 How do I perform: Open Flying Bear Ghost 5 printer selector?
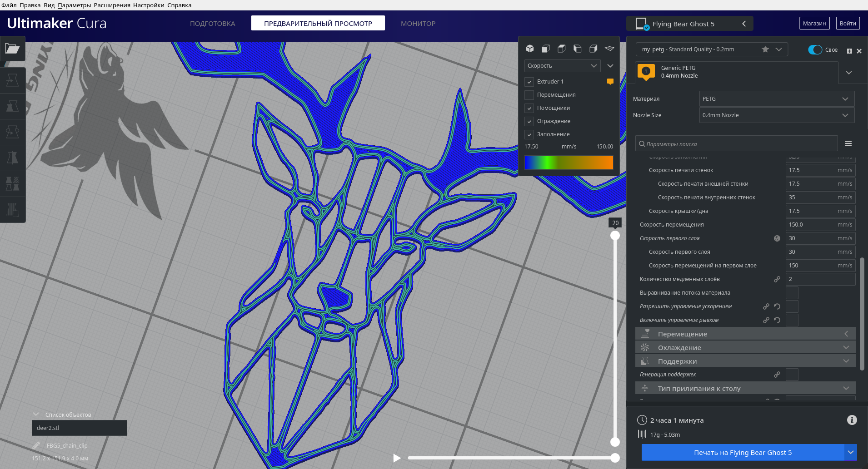689,24
